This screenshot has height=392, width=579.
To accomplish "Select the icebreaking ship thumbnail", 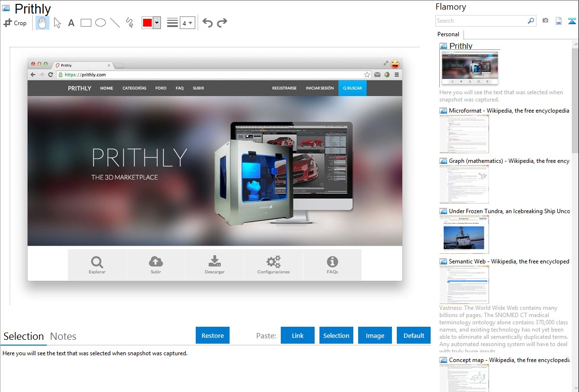I will click(x=464, y=234).
